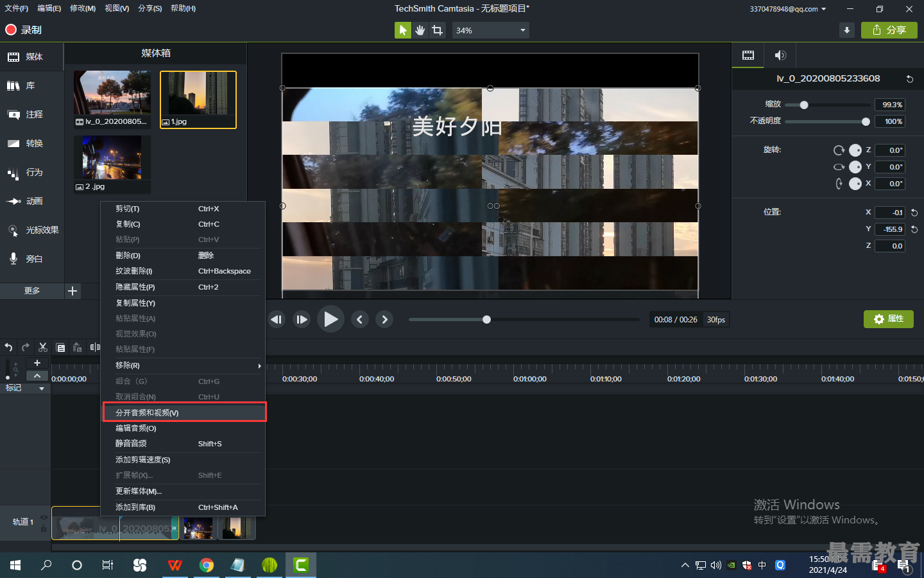Expand the 移除 submenu in context menu
The width and height of the screenshot is (924, 578).
pos(184,365)
